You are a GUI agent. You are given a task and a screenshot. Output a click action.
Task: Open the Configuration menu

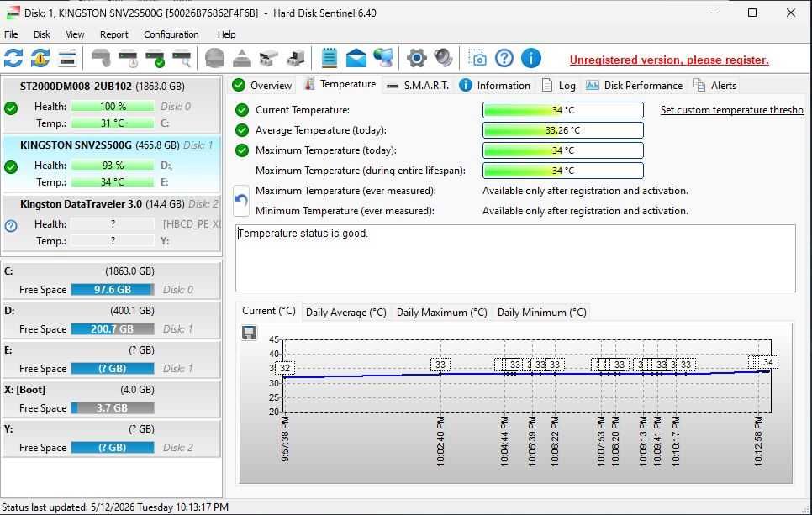coord(171,34)
